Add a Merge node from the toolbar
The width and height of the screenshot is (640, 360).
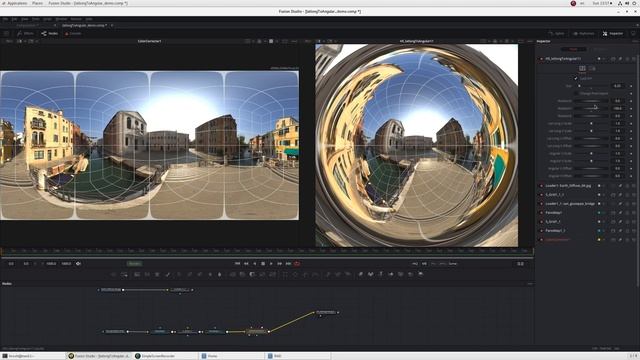(x=232, y=274)
